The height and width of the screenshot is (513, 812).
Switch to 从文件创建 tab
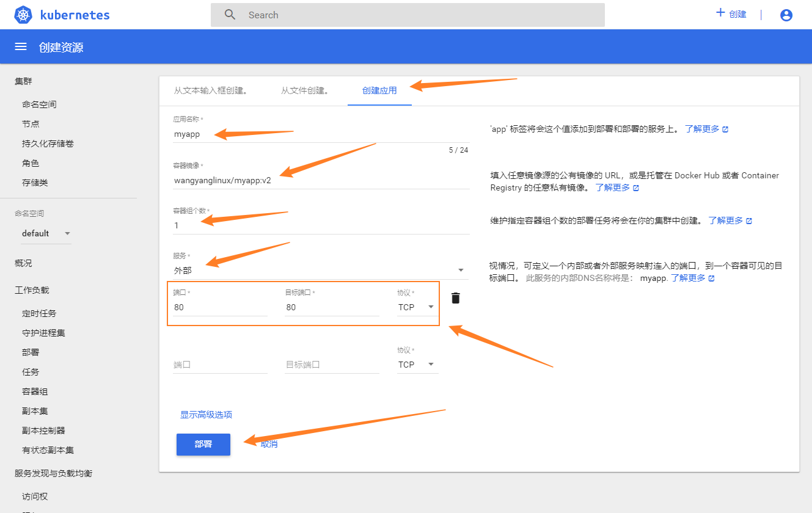click(x=305, y=90)
